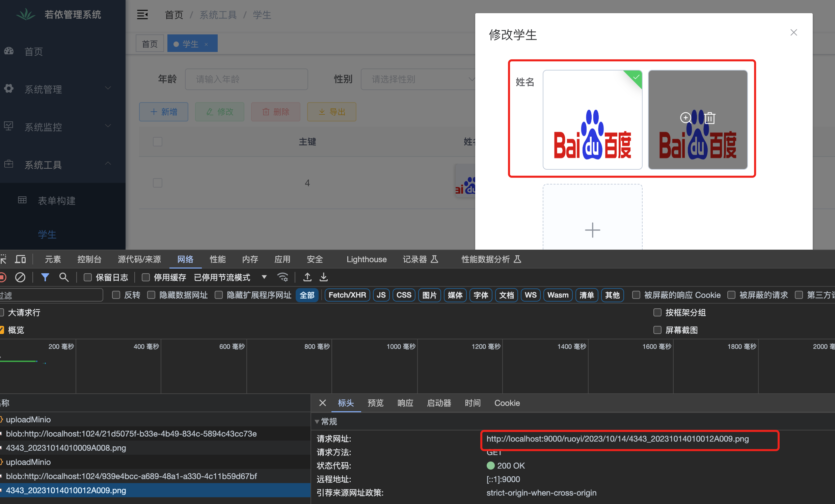This screenshot has height=504, width=835.
Task: Zoom in on the second uploaded Baidu image
Action: click(685, 118)
